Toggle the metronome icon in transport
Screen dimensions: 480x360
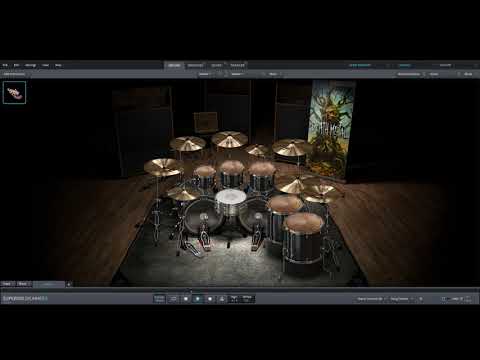click(x=222, y=299)
